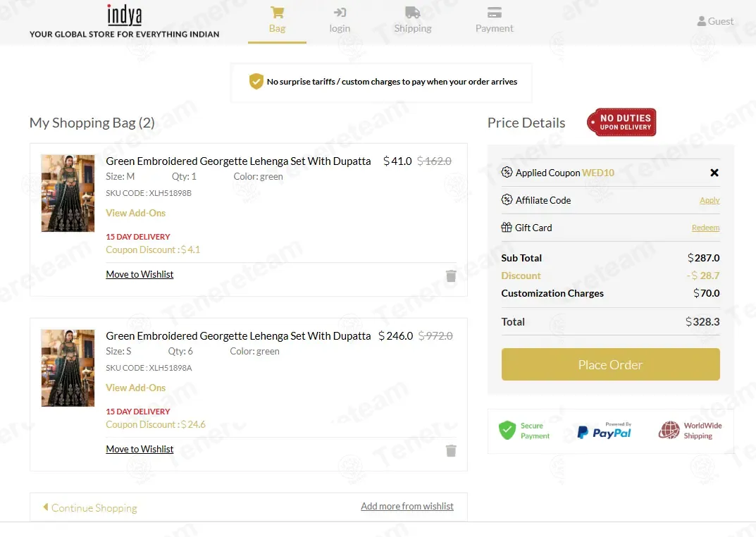Screen dimensions: 756x537
Task: Click the PayPal logo
Action: (x=604, y=431)
